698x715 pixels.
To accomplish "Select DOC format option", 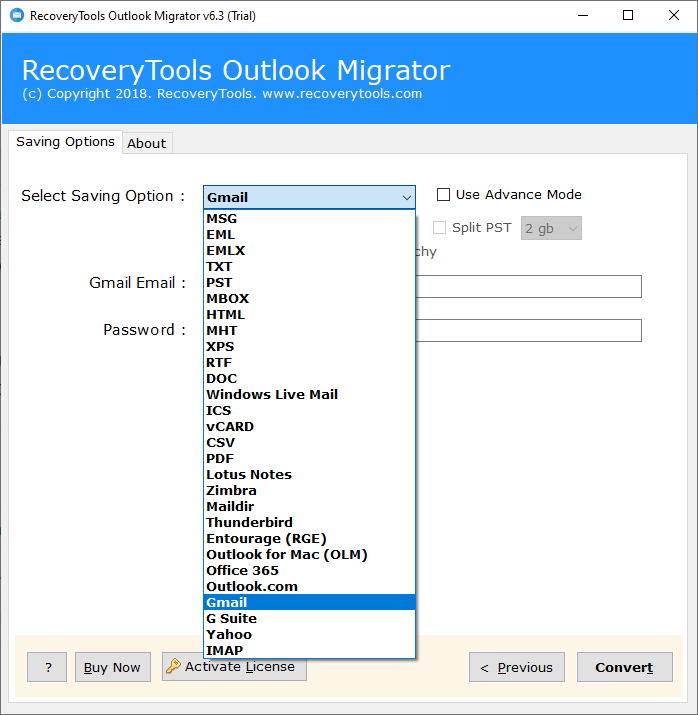I will pyautogui.click(x=309, y=378).
